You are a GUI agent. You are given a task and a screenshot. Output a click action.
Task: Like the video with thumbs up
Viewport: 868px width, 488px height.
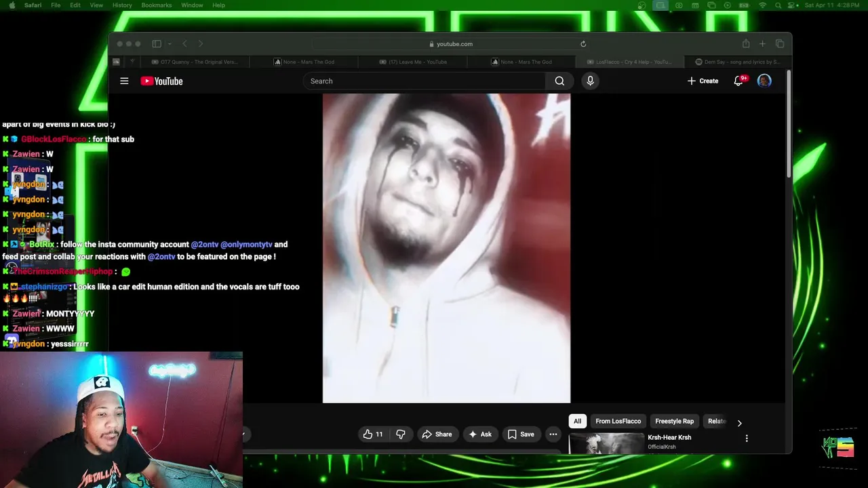[373, 434]
